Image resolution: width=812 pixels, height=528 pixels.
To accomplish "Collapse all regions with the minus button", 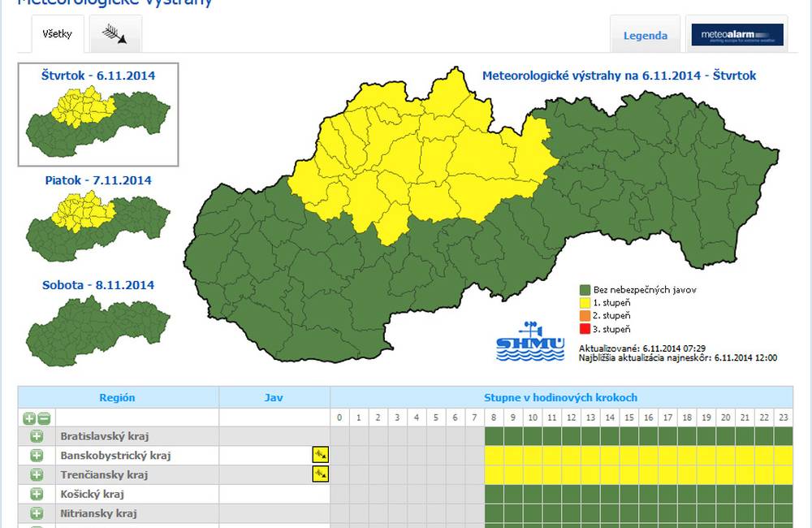I will click(44, 418).
